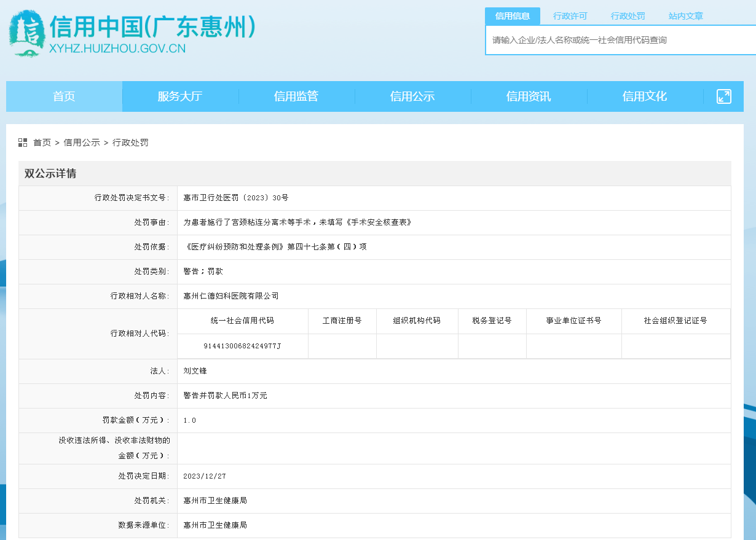Click the breadcrumb grid icon before 首页
Screen dimensions: 756x540
(23, 143)
